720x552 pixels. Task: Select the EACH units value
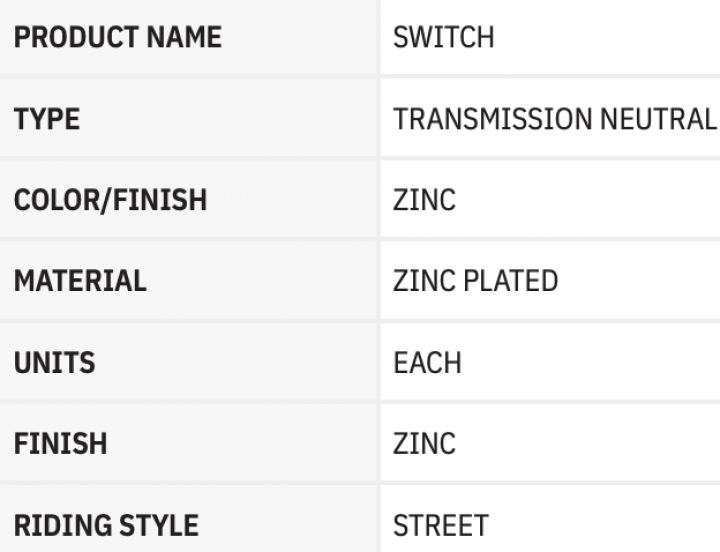tap(427, 363)
